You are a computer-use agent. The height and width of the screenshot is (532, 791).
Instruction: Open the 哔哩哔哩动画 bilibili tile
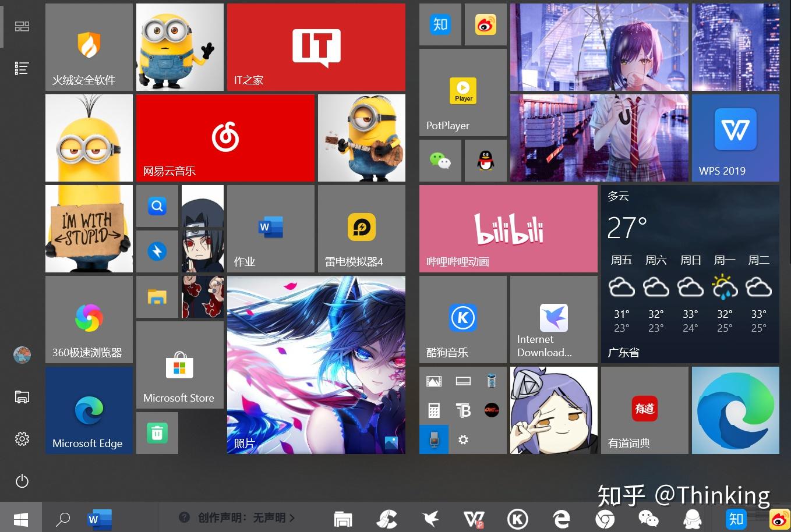click(x=507, y=229)
